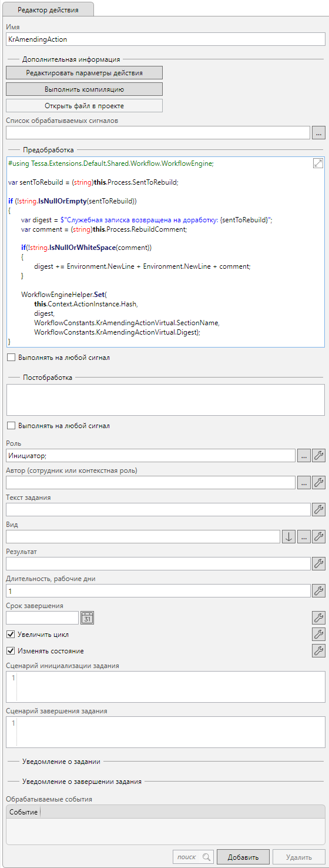Image resolution: width=329 pixels, height=868 pixels.
Task: Enable Выполнять на любой сигнал under Предобработка
Action: 11,357
